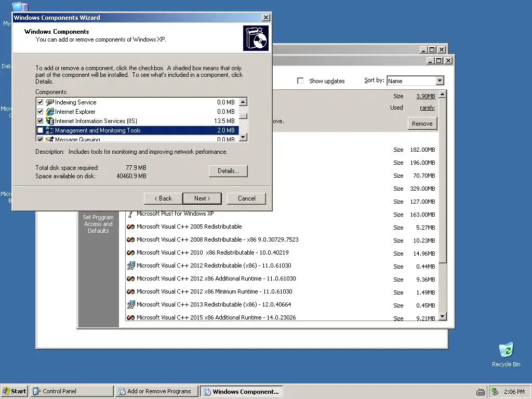Click the Microsoft Plus! for Windows XP icon

click(x=130, y=214)
